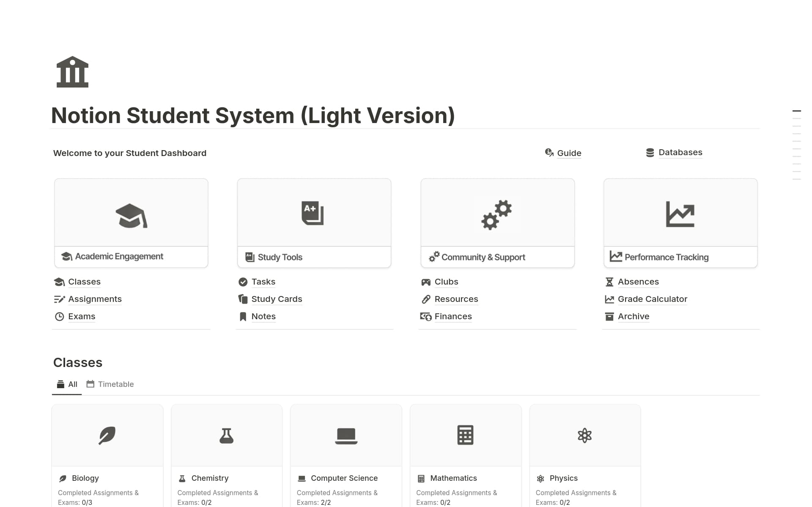
Task: Click the chart icon on Performance Tracking card
Action: coord(680,214)
